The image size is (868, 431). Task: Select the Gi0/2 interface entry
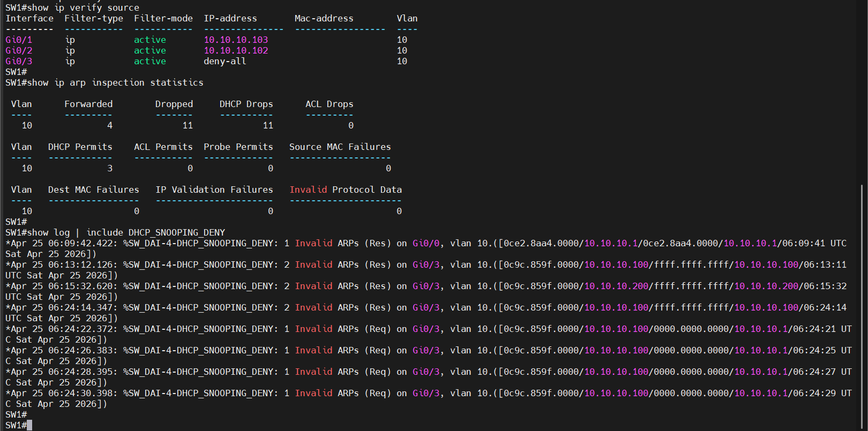coord(19,50)
